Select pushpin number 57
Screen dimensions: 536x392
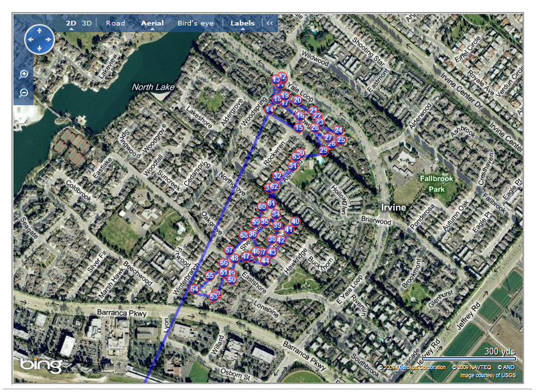(228, 251)
